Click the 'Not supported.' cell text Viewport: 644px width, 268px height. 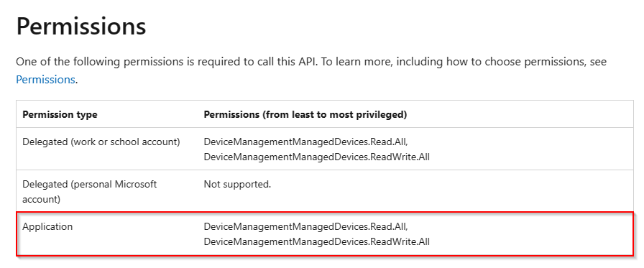point(237,184)
